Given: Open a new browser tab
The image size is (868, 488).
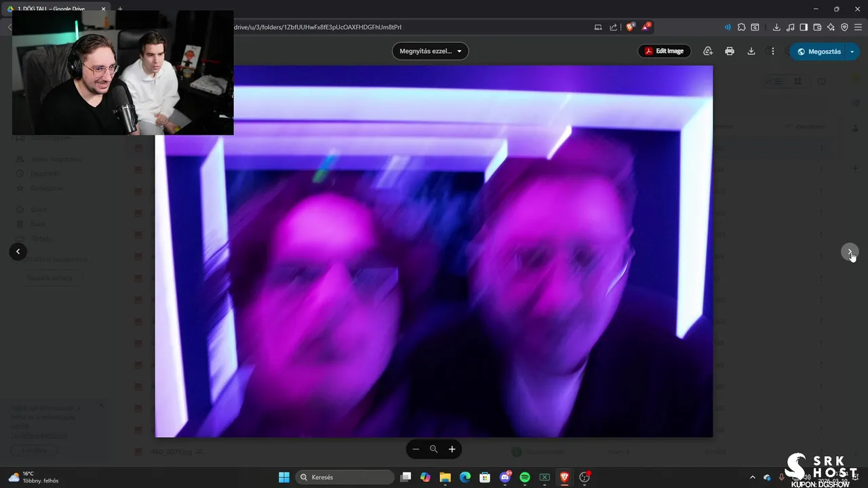Looking at the screenshot, I should pos(120,9).
